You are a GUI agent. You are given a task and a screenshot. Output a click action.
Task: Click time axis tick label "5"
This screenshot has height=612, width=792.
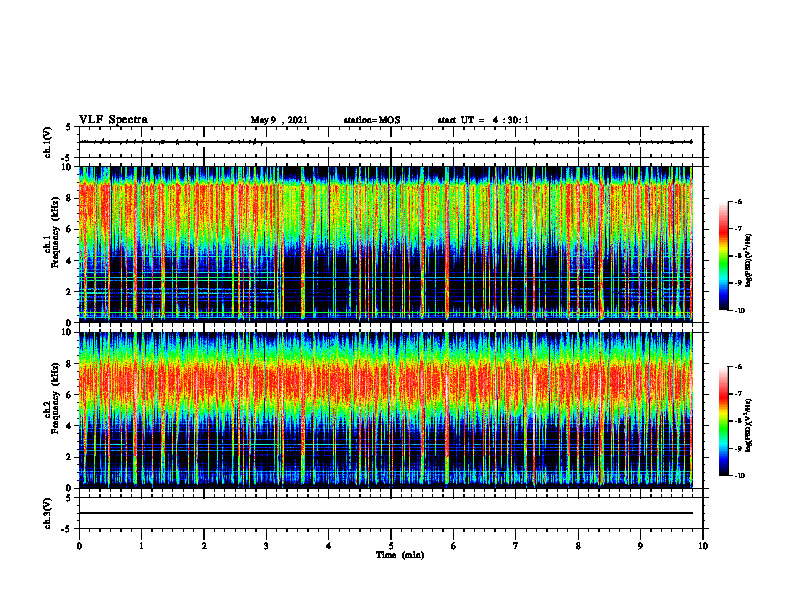tap(391, 546)
